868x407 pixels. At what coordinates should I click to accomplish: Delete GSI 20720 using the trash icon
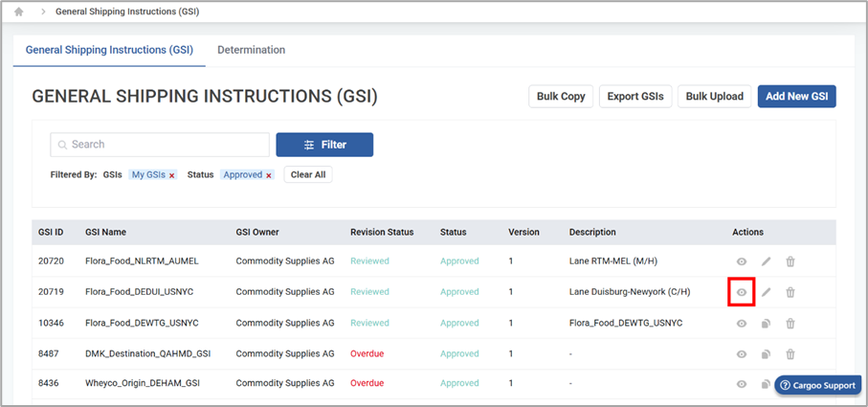point(790,261)
